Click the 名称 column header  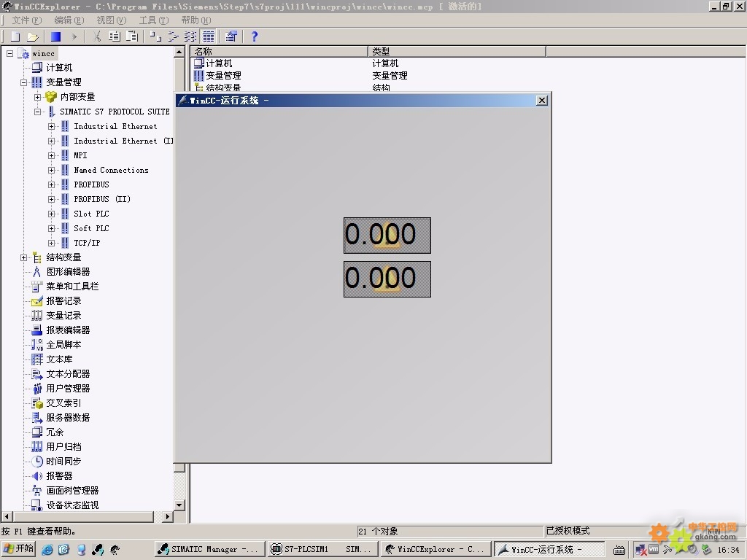point(279,52)
